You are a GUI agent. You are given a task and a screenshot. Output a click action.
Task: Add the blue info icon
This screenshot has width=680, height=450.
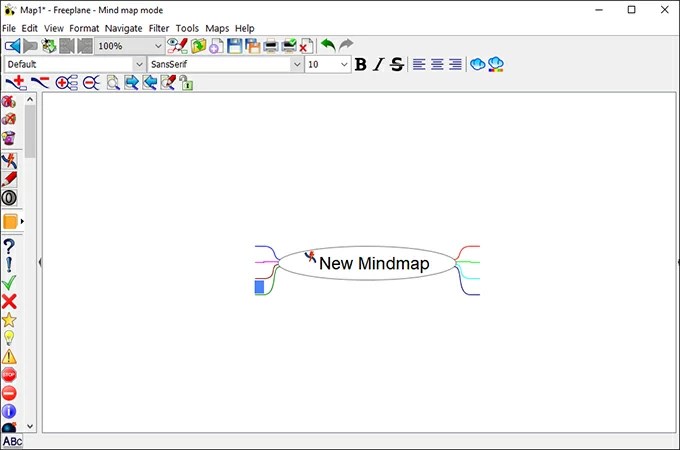[9, 411]
